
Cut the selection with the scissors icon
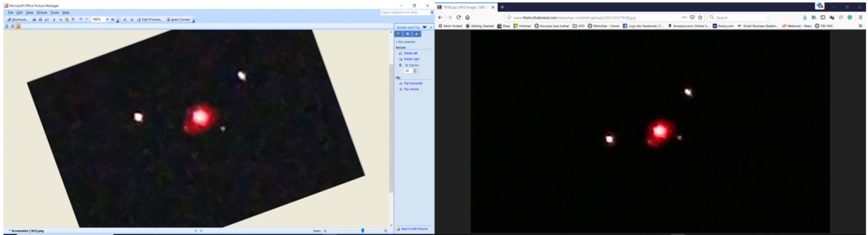(x=54, y=19)
